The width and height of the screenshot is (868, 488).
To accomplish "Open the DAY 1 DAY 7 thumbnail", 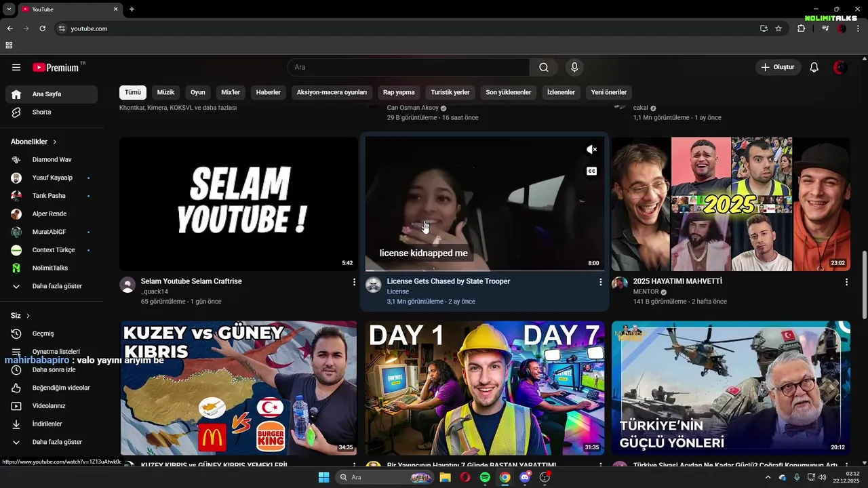I will (x=485, y=388).
